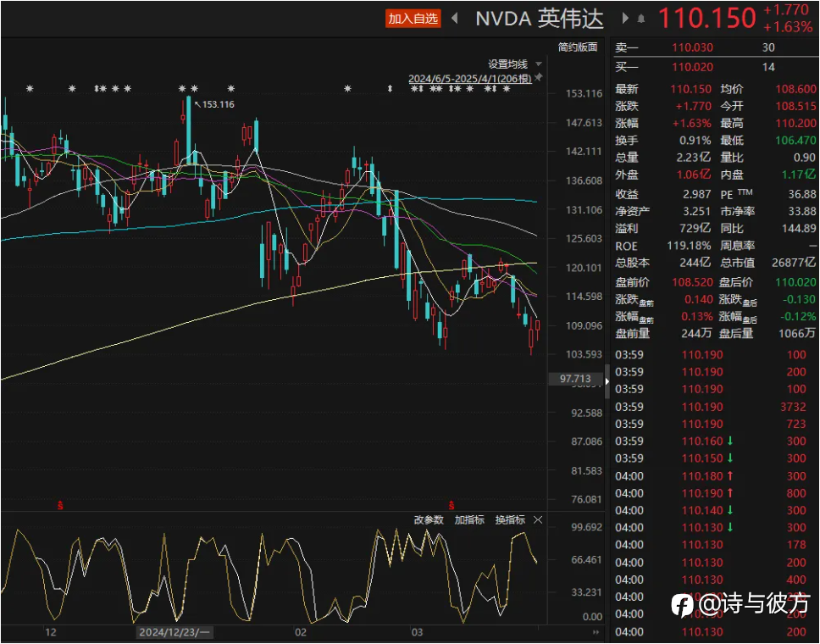Screen dimensions: 820x644
Task: Click the 市净率 value 33.88
Action: (802, 211)
